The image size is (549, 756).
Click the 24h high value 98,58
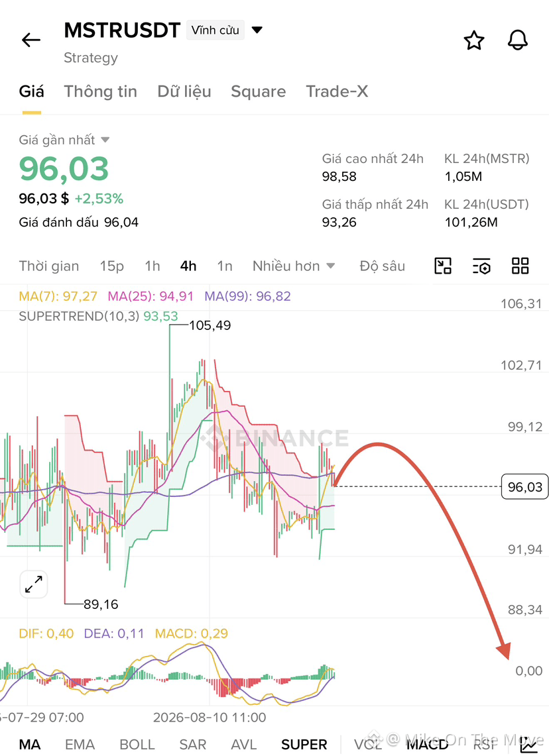click(339, 176)
